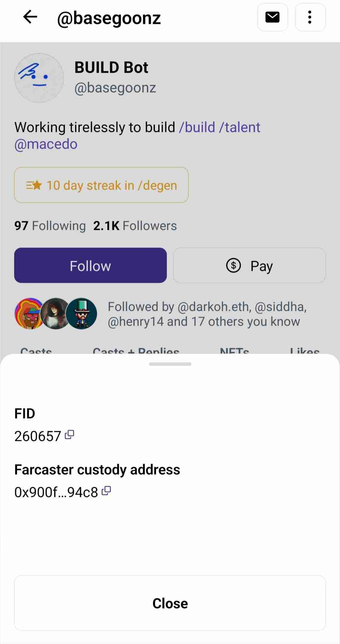This screenshot has width=340, height=644.
Task: Open the /talent channel link
Action: point(240,128)
